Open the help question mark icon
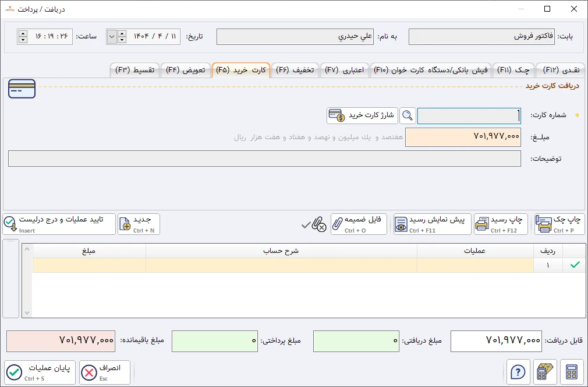This screenshot has height=387, width=588. tap(518, 372)
